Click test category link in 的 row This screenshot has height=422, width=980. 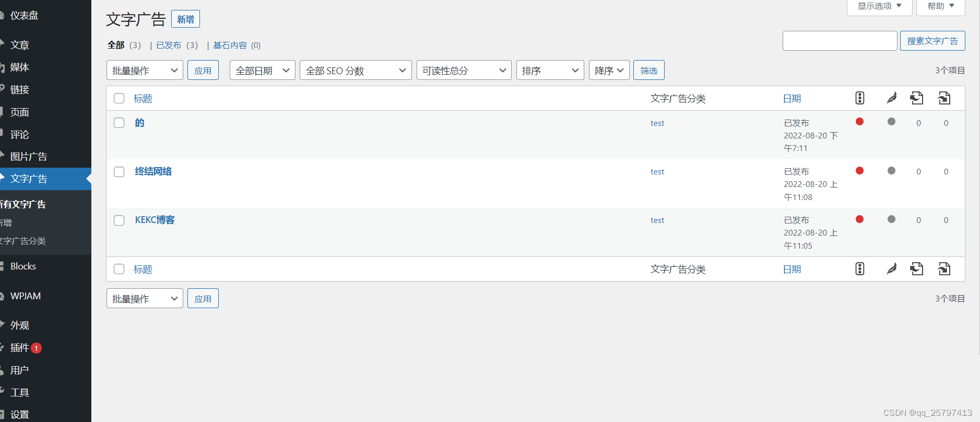click(657, 123)
